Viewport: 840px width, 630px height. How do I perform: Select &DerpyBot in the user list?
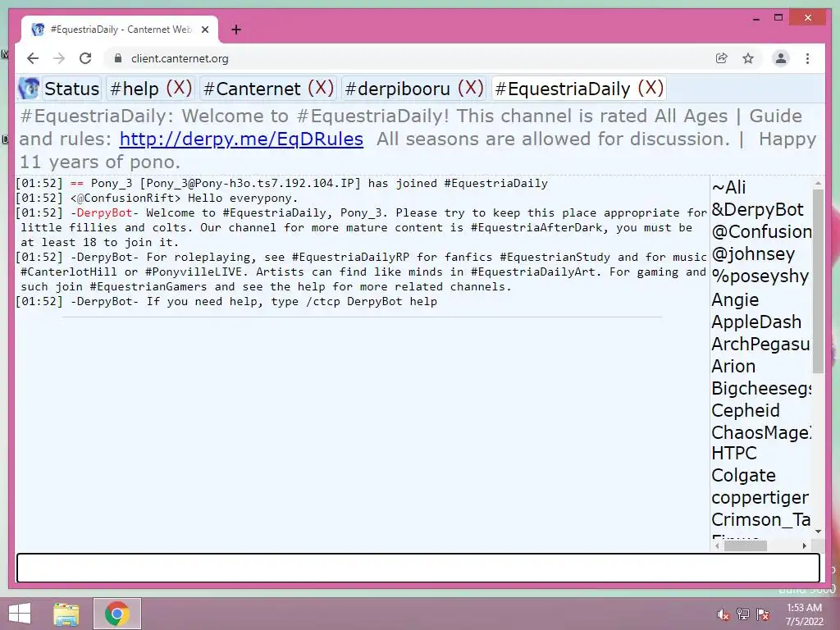click(x=757, y=209)
